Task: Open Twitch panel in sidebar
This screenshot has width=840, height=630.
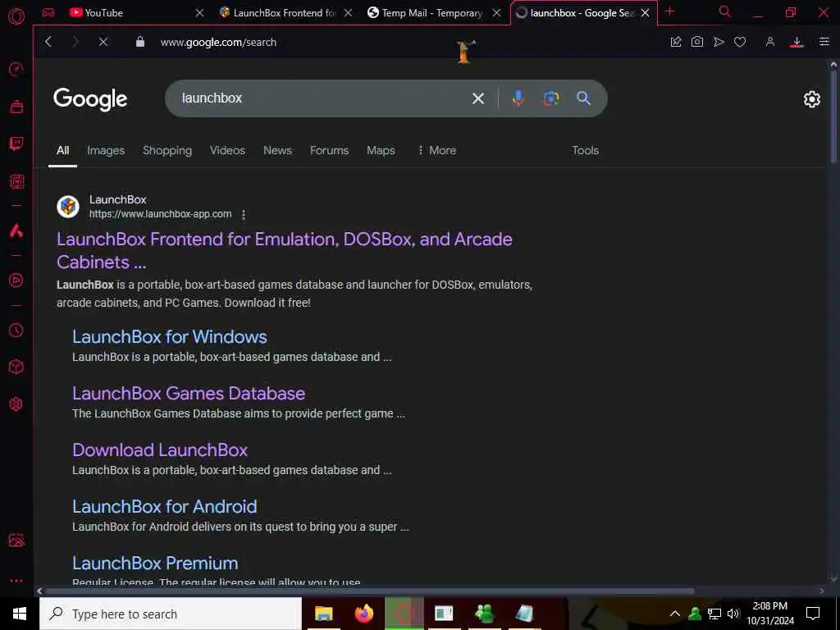Action: click(16, 144)
